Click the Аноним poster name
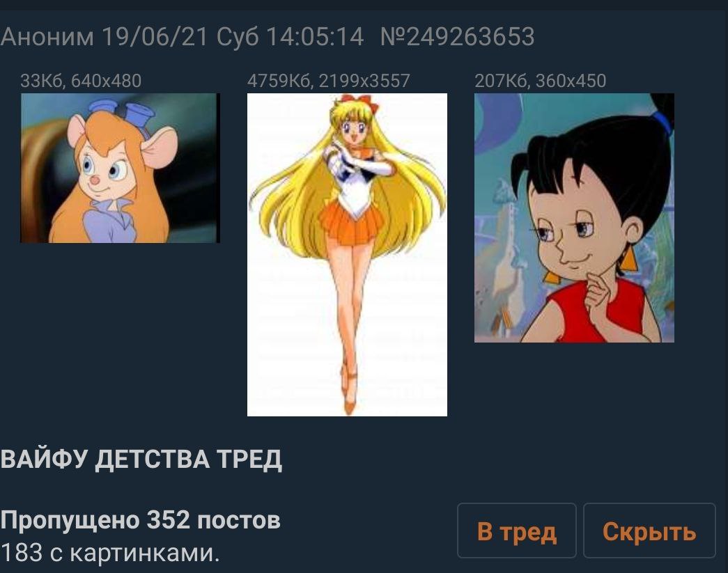This screenshot has width=728, height=573. (47, 37)
